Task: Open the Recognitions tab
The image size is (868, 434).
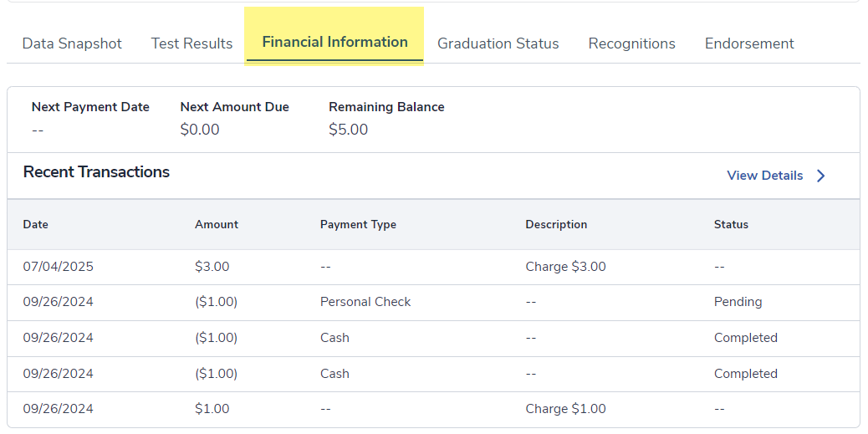Action: click(631, 43)
